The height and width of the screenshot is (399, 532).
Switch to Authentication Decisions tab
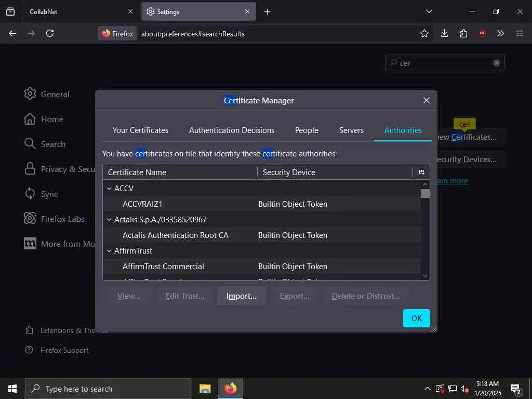(232, 130)
